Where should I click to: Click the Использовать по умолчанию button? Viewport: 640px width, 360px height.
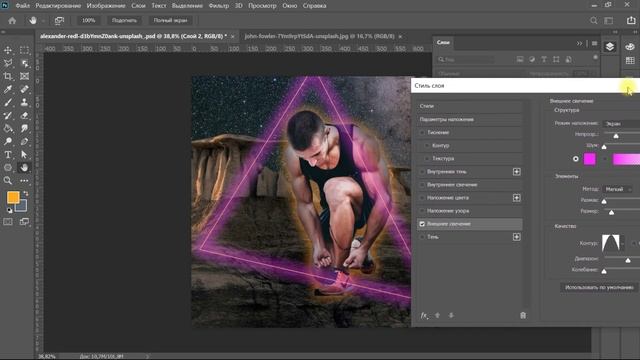[x=599, y=287]
